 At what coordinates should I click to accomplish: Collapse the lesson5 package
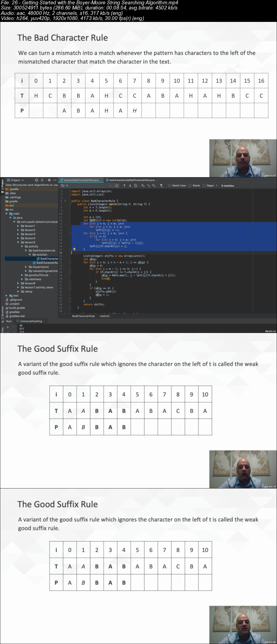point(18,242)
